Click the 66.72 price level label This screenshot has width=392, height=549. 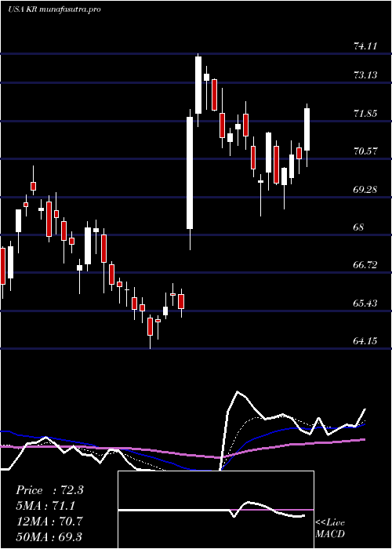tap(365, 265)
